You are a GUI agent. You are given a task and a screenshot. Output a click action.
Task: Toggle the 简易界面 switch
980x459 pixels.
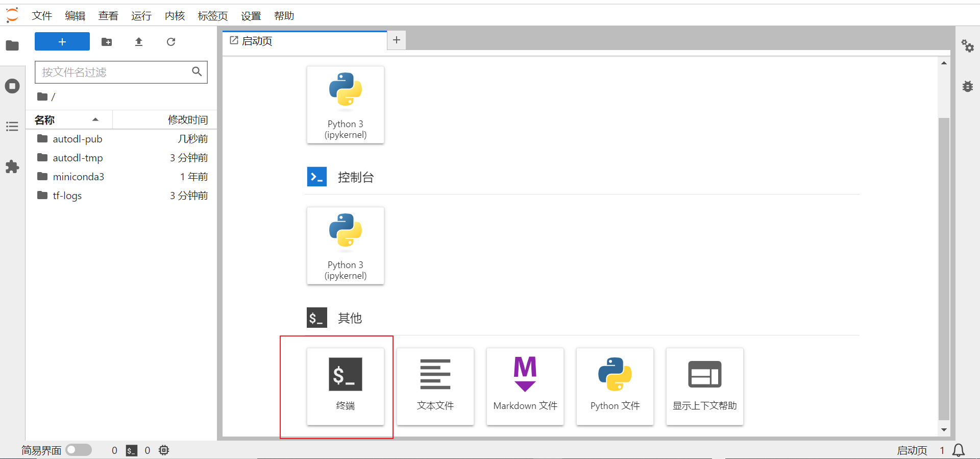pos(79,450)
